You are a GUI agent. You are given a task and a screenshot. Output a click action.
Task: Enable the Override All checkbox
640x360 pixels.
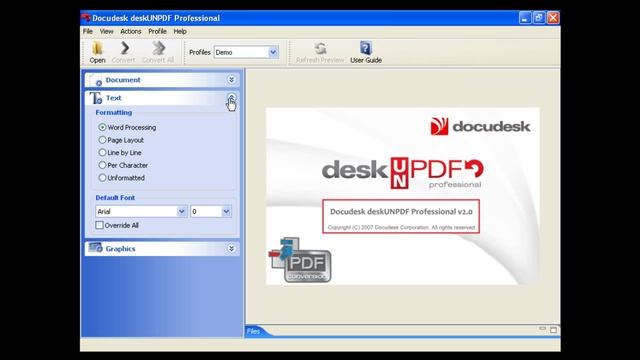pyautogui.click(x=99, y=225)
